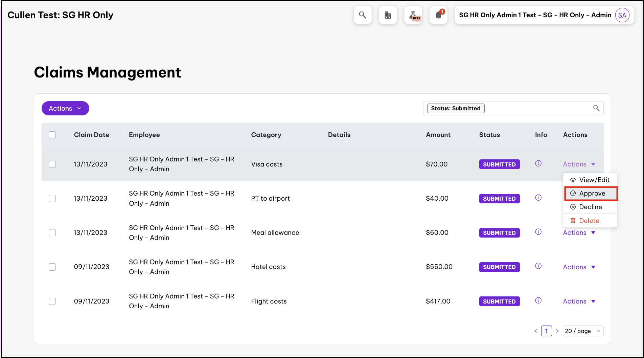Choose Approve from the actions menu
Image resolution: width=644 pixels, height=358 pixels.
pos(591,194)
